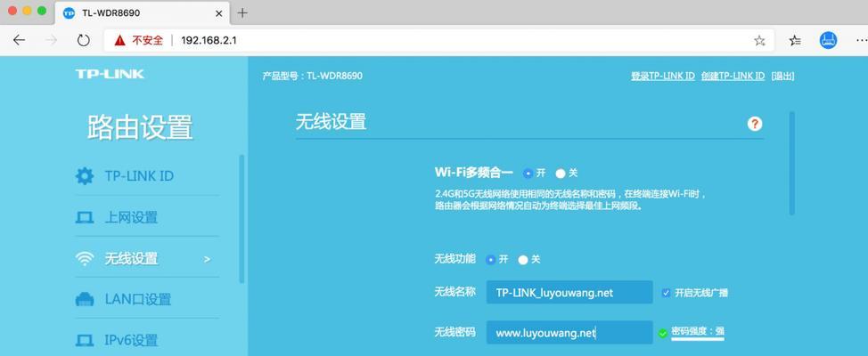Click the red not-secure warning triangle
This screenshot has height=356, width=868.
(x=119, y=40)
